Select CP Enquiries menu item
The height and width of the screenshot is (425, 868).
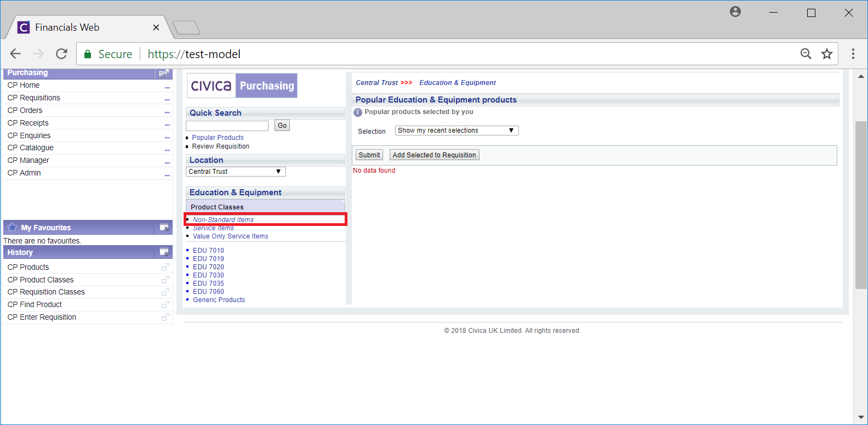[x=29, y=135]
